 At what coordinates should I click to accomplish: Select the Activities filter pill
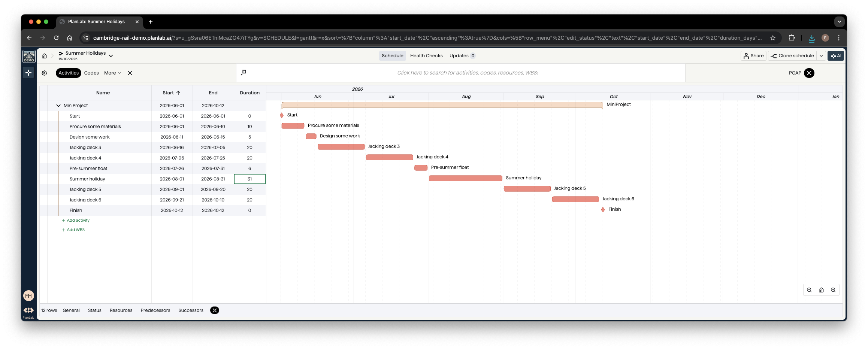(68, 73)
